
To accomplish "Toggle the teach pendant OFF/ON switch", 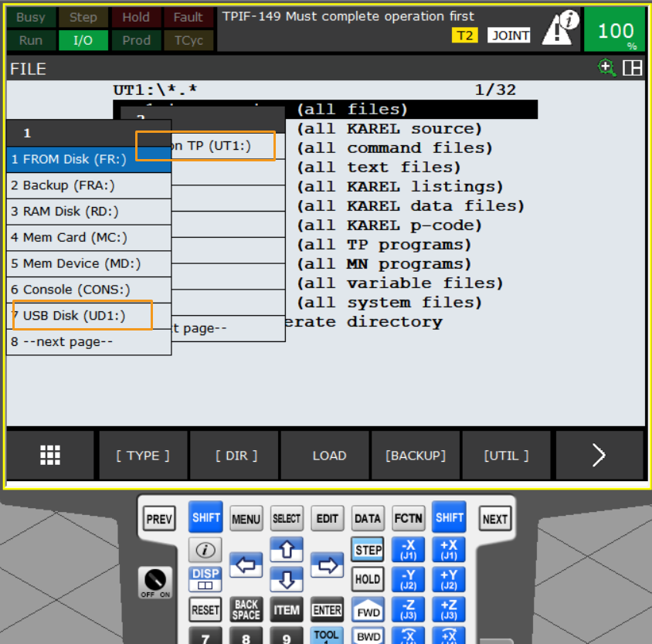I will (x=155, y=582).
